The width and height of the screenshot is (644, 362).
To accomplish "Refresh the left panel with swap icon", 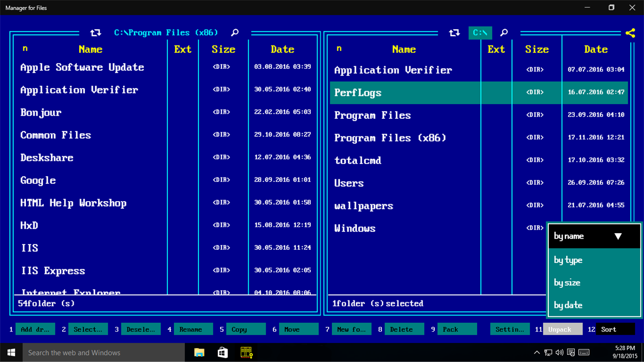I will [95, 33].
